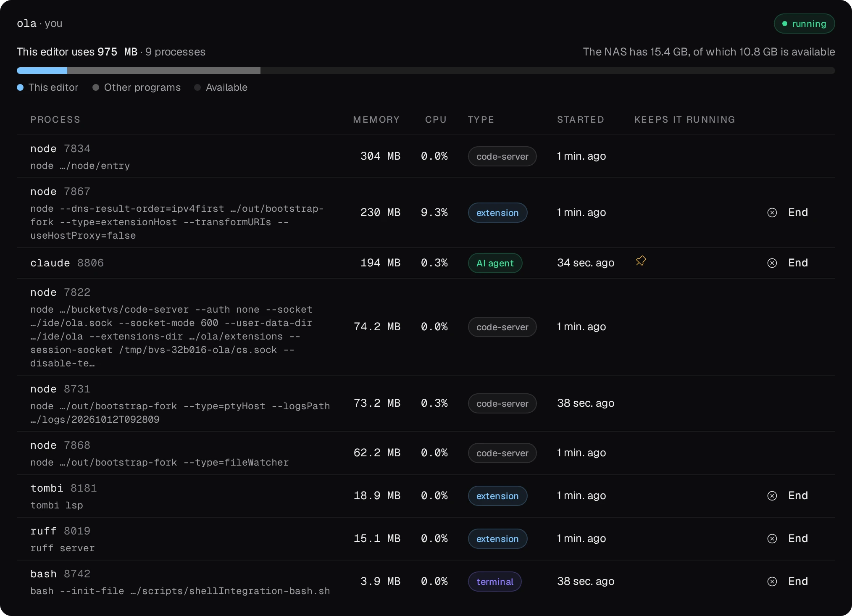The image size is (852, 616).
Task: Click the fileWatcher command line for node 7868
Action: pos(160,463)
